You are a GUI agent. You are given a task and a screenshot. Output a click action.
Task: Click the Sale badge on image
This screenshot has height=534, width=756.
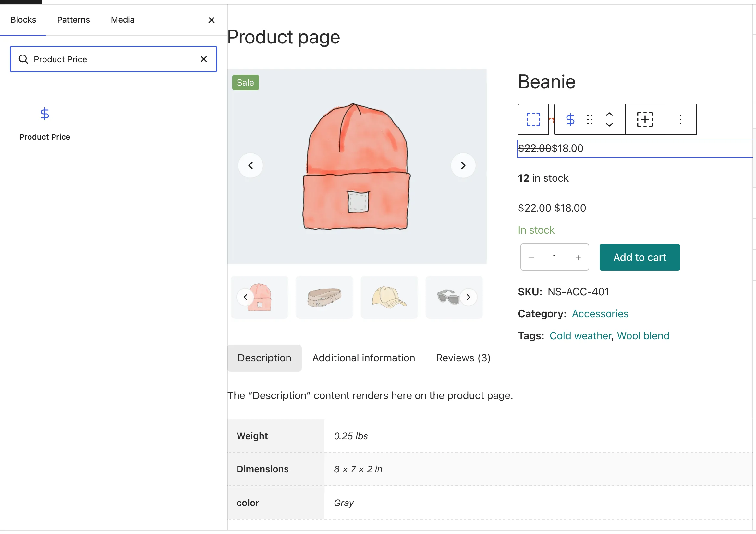(x=245, y=83)
